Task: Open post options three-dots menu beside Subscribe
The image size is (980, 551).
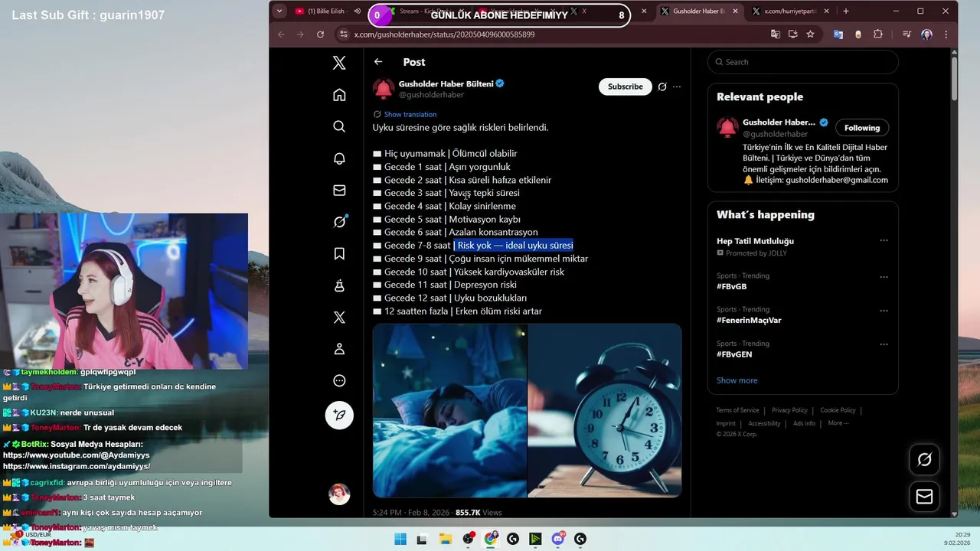Action: (677, 86)
